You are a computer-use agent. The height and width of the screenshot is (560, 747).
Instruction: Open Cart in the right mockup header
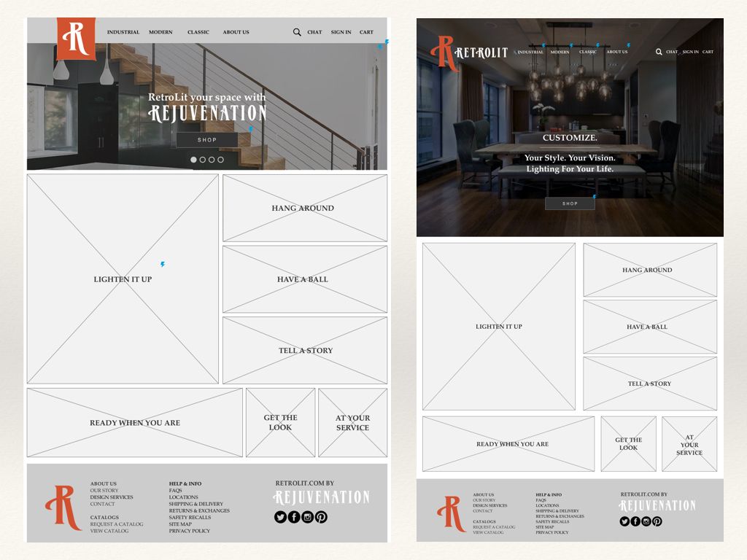click(x=708, y=52)
